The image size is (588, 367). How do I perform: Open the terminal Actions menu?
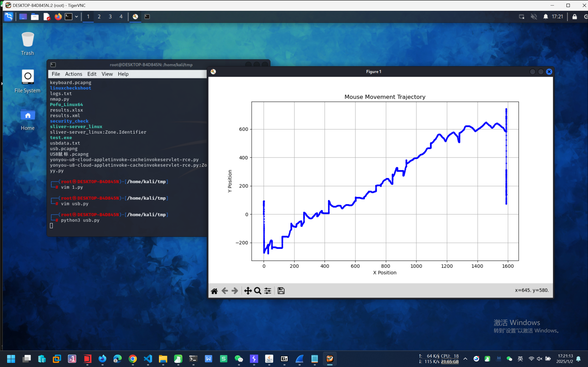[x=73, y=74]
